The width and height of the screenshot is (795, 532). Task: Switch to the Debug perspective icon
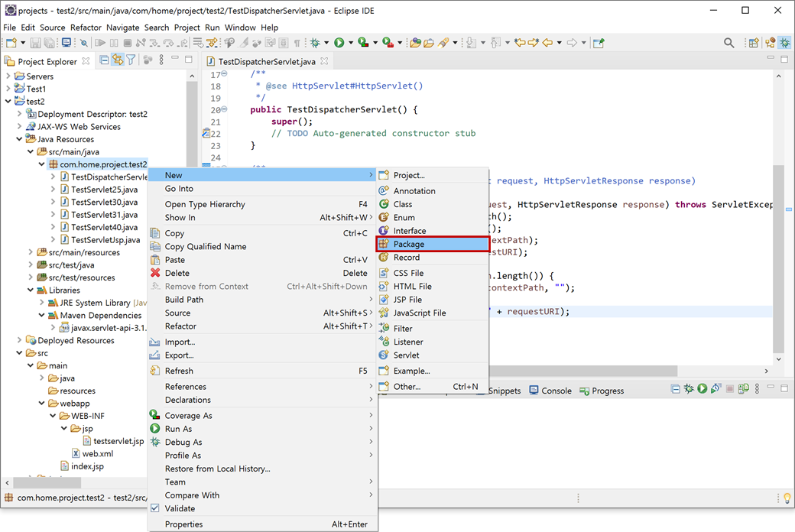785,43
